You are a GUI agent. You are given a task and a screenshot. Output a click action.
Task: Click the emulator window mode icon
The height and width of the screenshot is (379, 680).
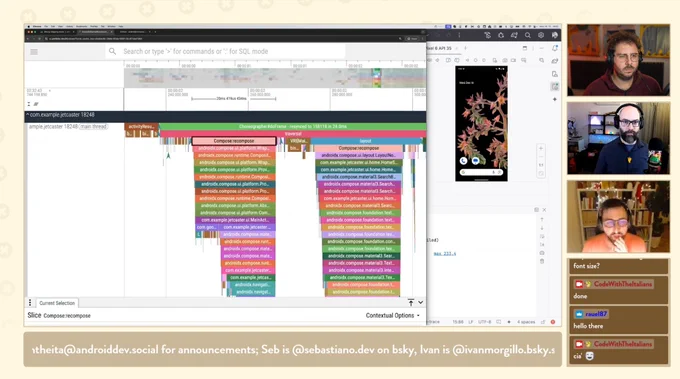click(525, 48)
